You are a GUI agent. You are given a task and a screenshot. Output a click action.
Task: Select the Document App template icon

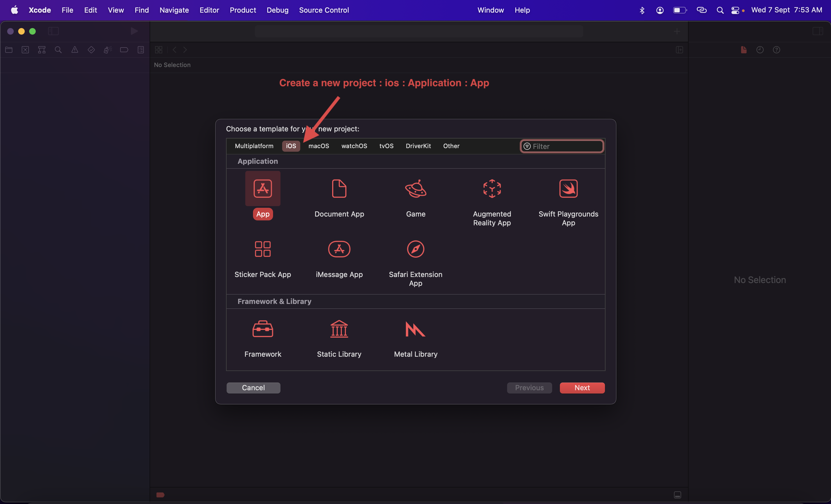(x=339, y=189)
